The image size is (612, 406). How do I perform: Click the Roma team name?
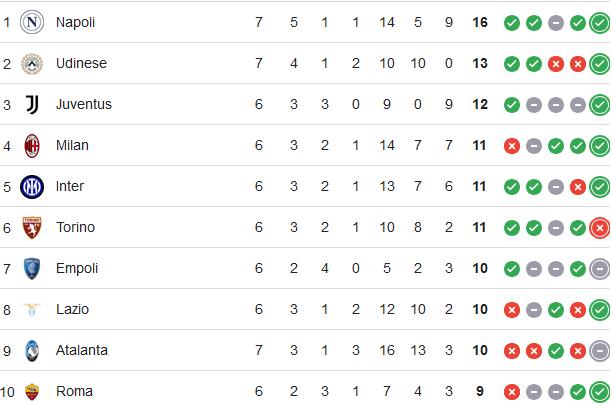point(73,391)
